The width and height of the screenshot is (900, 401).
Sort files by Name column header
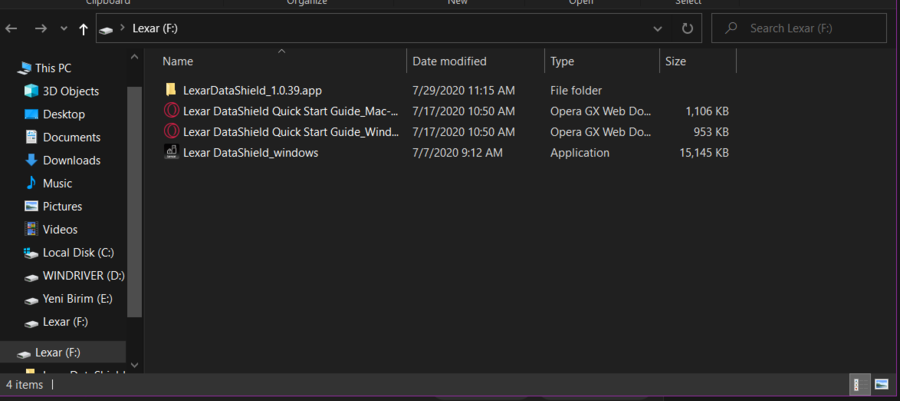(x=177, y=61)
